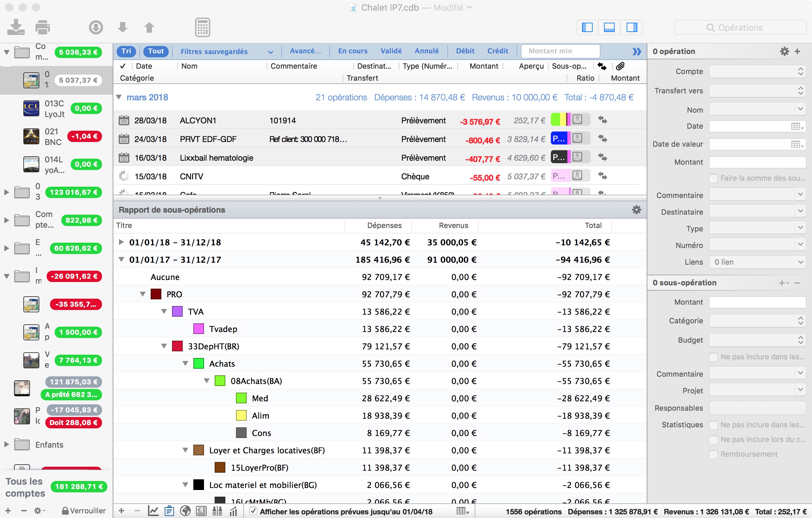Screen dimensions: 812x518
Task: Click the Verrouiller lock button
Action: pyautogui.click(x=84, y=511)
